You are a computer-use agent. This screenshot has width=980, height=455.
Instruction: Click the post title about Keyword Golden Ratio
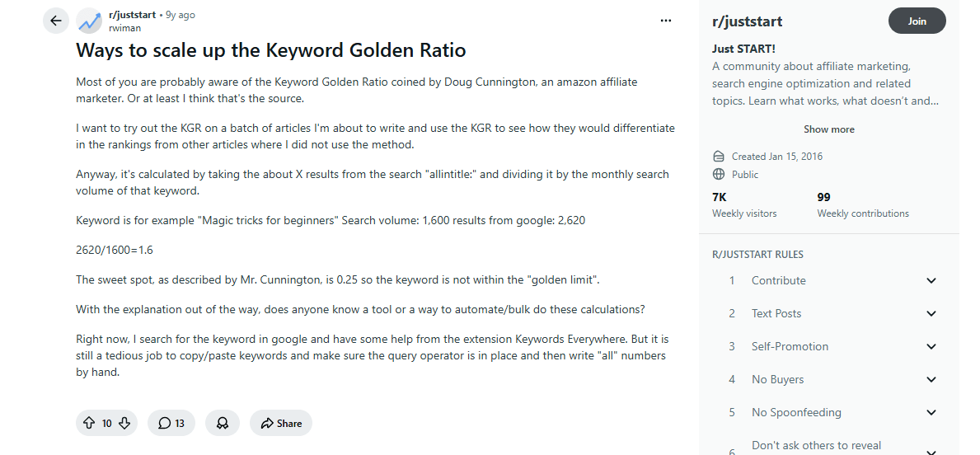(270, 50)
